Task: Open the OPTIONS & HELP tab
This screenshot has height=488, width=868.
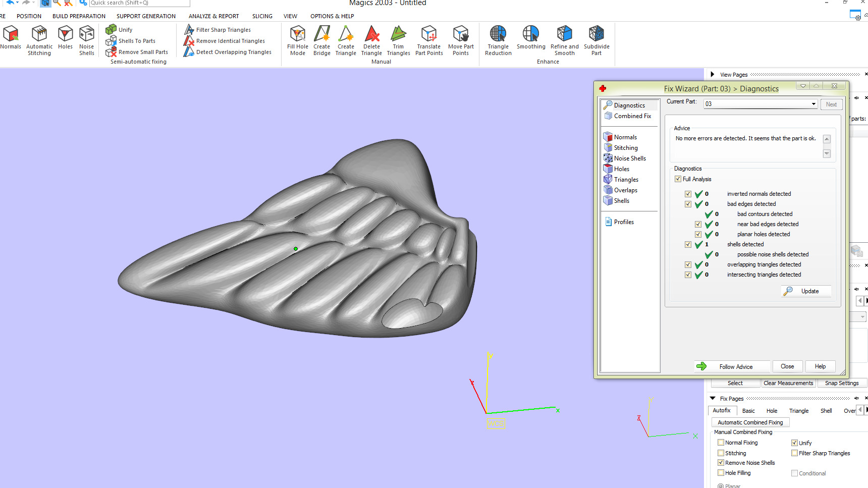Action: coord(332,16)
